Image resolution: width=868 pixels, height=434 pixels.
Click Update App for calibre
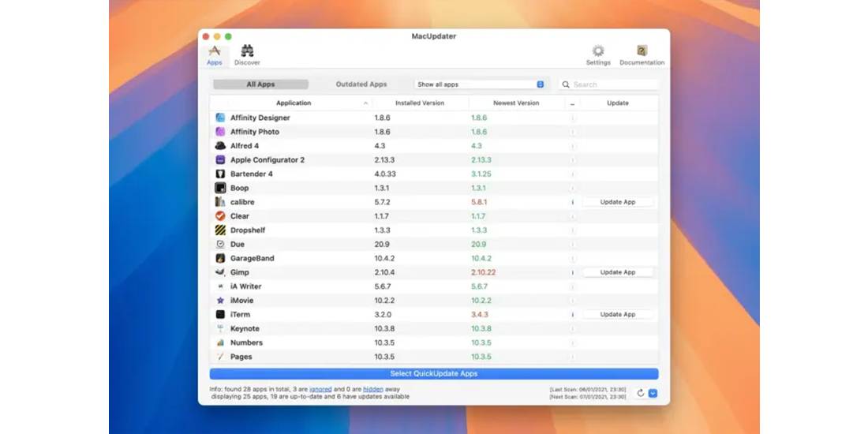618,202
